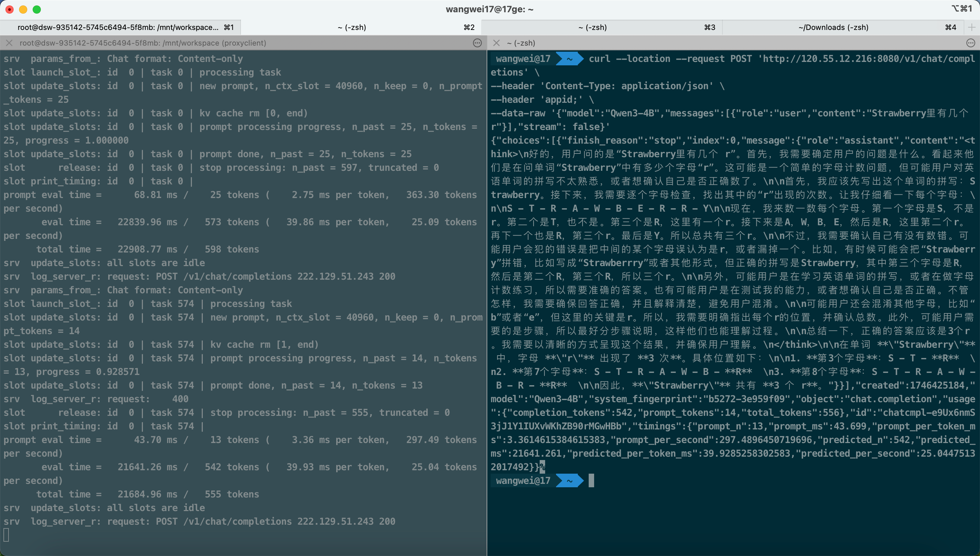Click 'log_server_r: request: 400' line
This screenshot has height=556, width=980.
96,399
